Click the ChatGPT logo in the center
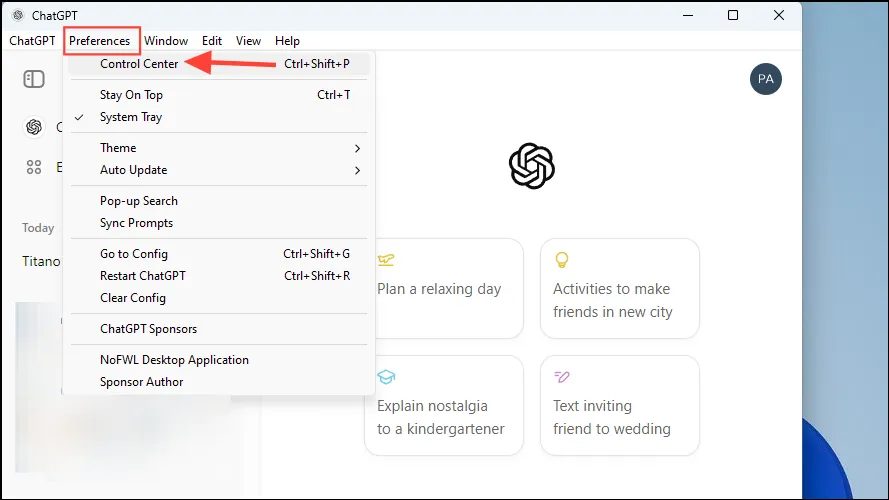 click(x=531, y=166)
